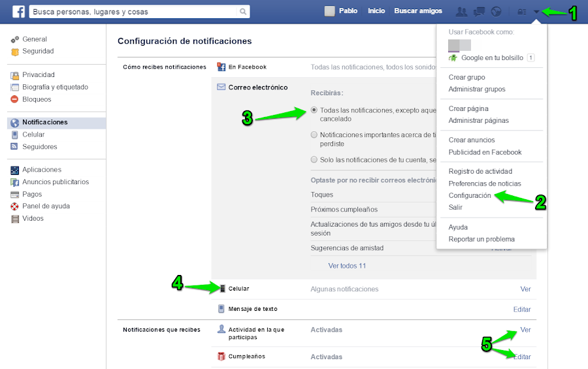Click Buscar amigos link
This screenshot has width=588, height=369.
pyautogui.click(x=417, y=11)
